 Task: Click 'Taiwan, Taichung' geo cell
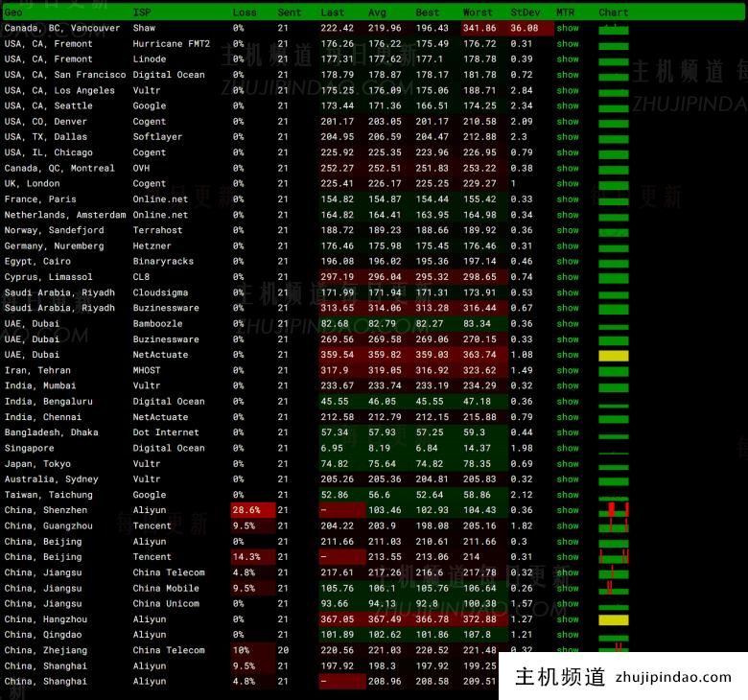[x=49, y=496]
